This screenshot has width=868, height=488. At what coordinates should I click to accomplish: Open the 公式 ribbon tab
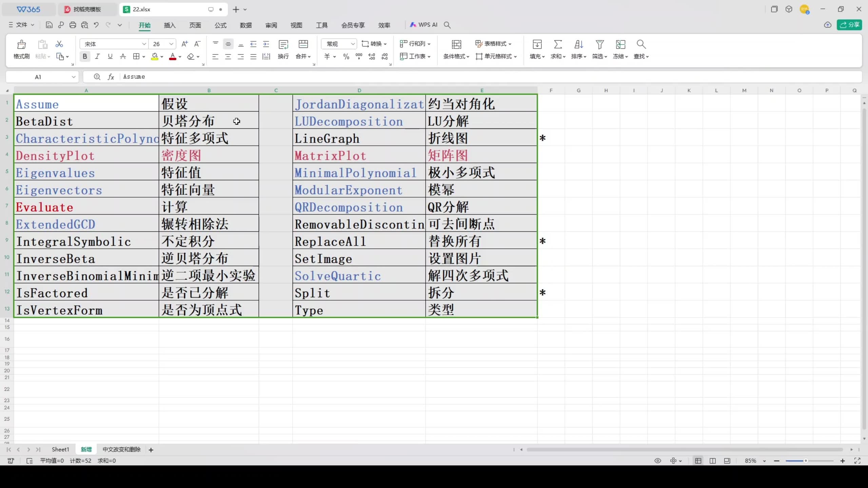coord(220,25)
